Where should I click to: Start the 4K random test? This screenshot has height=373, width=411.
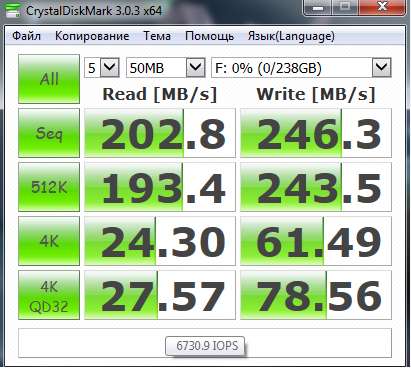(49, 241)
